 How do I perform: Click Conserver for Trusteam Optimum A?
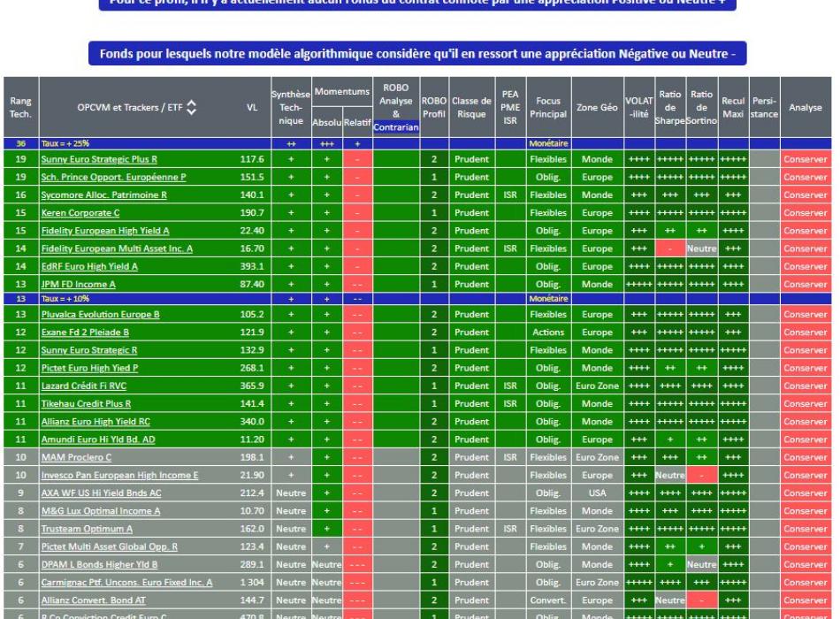(806, 529)
